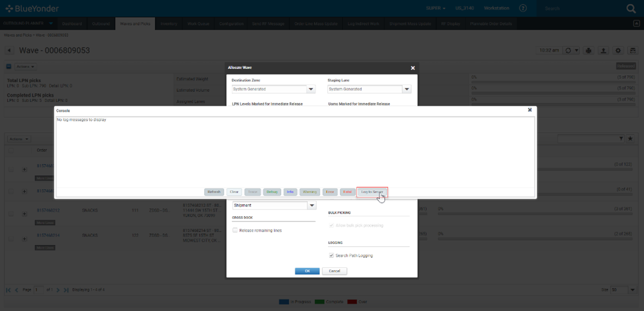Open the filter dropdown funnel arrow
This screenshot has height=311, width=644.
(621, 139)
